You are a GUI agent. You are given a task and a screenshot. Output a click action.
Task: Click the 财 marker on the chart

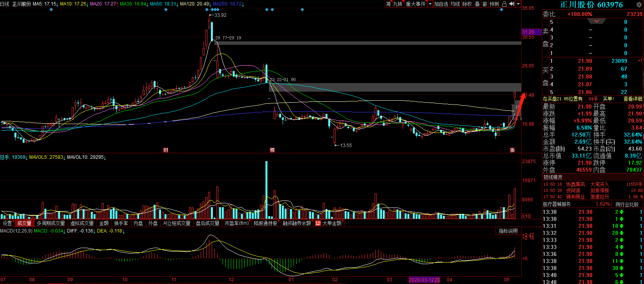[x=166, y=150]
